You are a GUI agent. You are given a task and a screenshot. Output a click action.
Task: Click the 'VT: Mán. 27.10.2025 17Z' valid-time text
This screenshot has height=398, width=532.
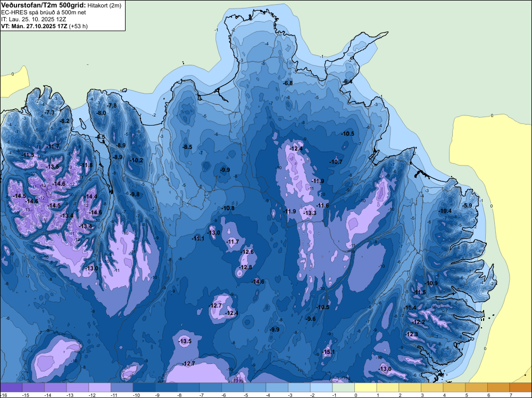(34, 26)
